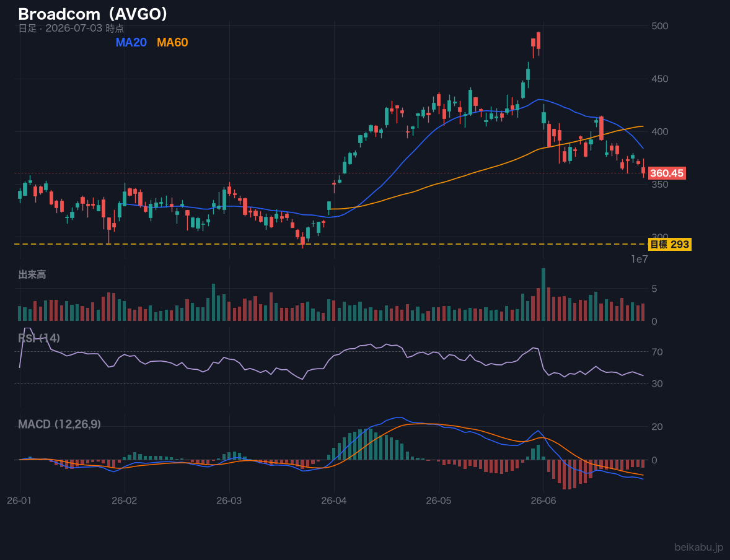Click the 26-05 date axis label
This screenshot has width=730, height=560.
click(439, 501)
